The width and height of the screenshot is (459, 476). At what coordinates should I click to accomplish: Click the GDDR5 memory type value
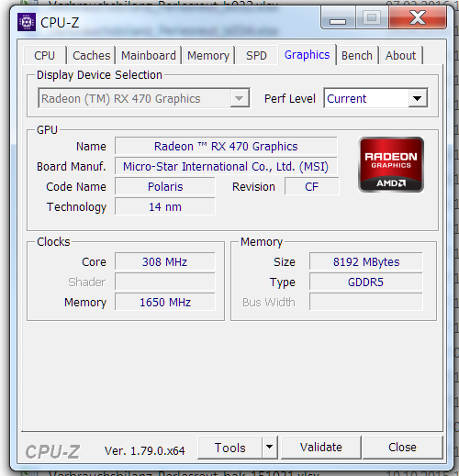366,282
